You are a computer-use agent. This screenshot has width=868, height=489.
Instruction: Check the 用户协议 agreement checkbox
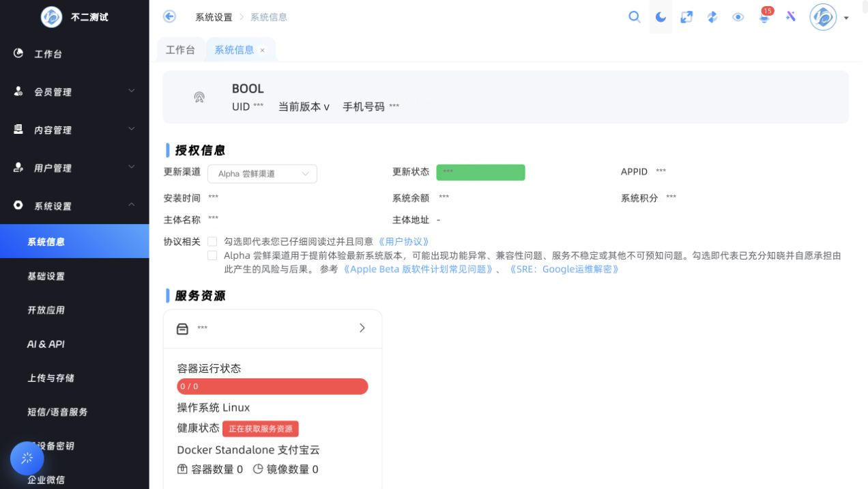click(x=212, y=241)
